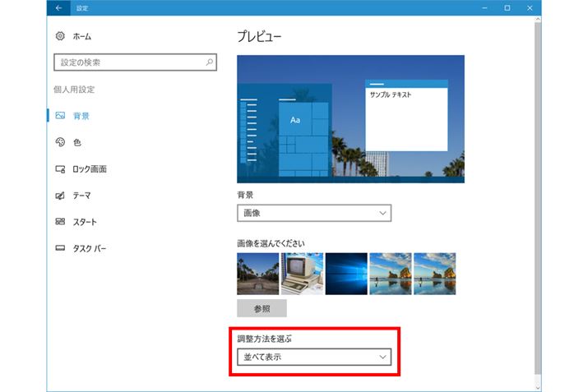Click the 背景 picture icon in sidebar
The width and height of the screenshot is (588, 392).
click(60, 116)
